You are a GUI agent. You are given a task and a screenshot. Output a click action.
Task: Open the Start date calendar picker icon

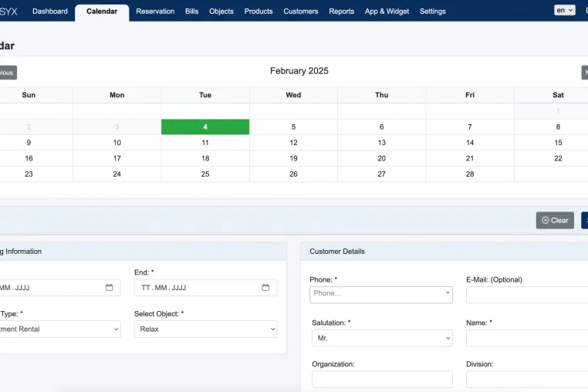coord(109,288)
